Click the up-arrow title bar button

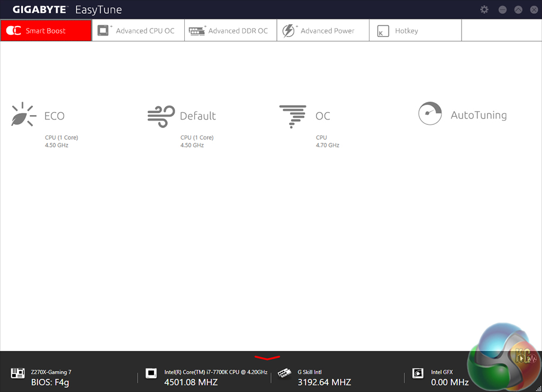[518, 10]
